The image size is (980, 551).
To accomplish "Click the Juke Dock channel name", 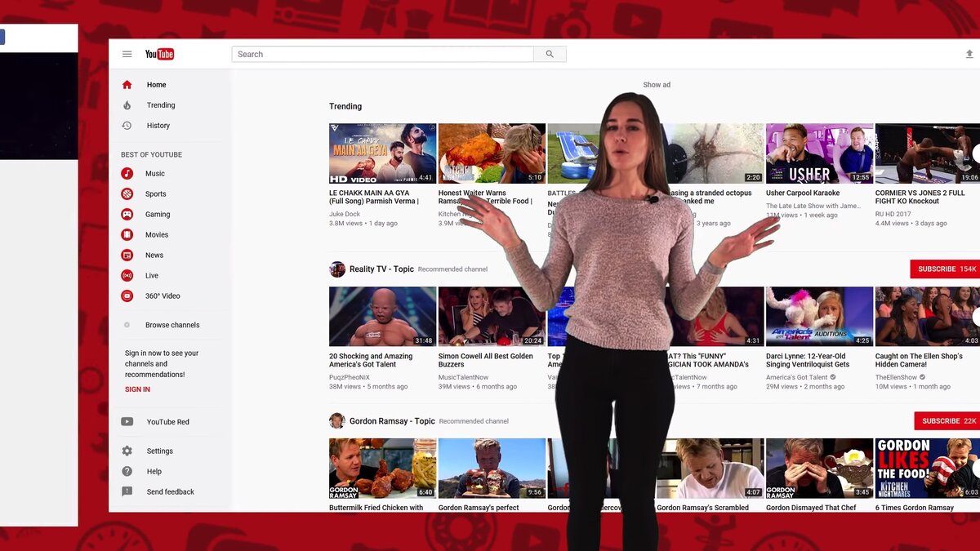I will pyautogui.click(x=345, y=214).
